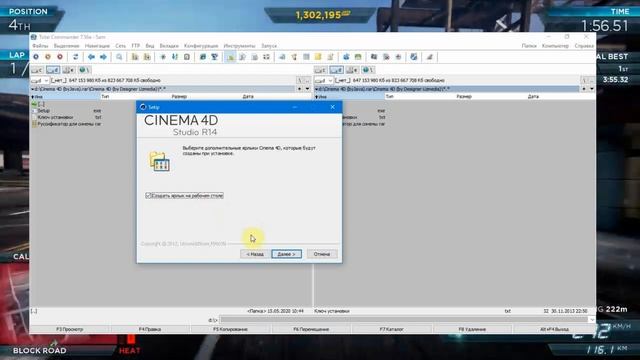This screenshot has width=640, height=360.
Task: Click 'Отмена' in the Setup dialog
Action: (322, 254)
